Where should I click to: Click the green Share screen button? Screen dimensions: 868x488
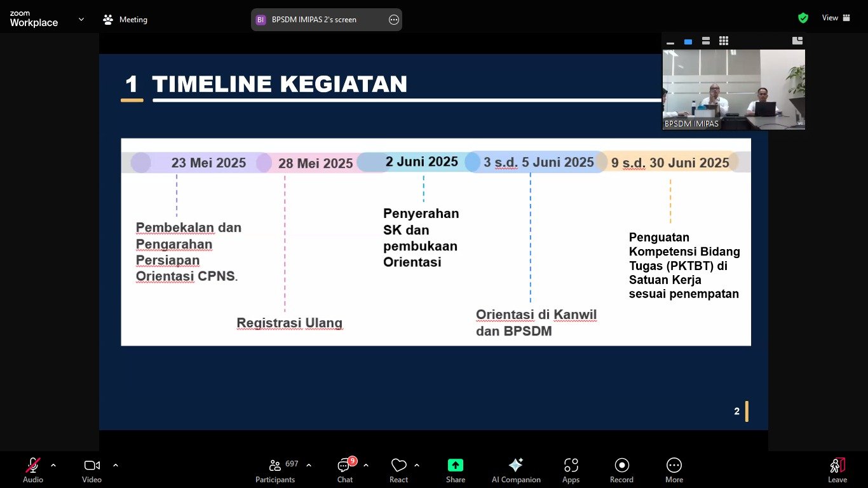pyautogui.click(x=456, y=471)
